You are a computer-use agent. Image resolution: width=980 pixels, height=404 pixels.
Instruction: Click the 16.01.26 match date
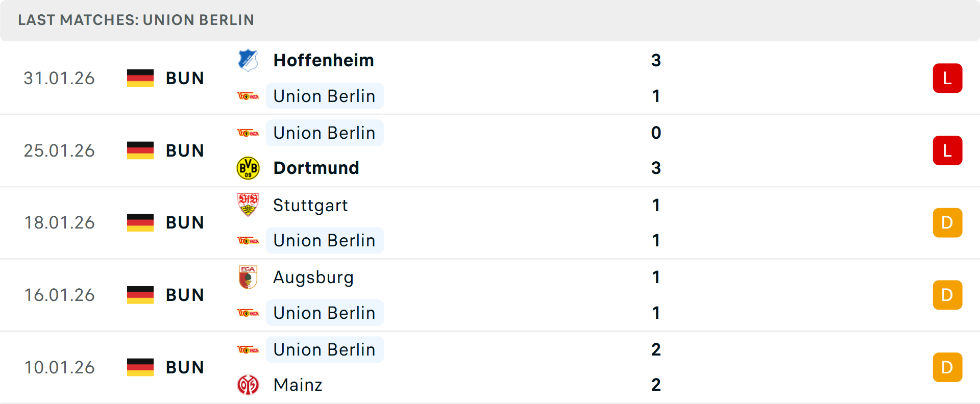tap(59, 295)
